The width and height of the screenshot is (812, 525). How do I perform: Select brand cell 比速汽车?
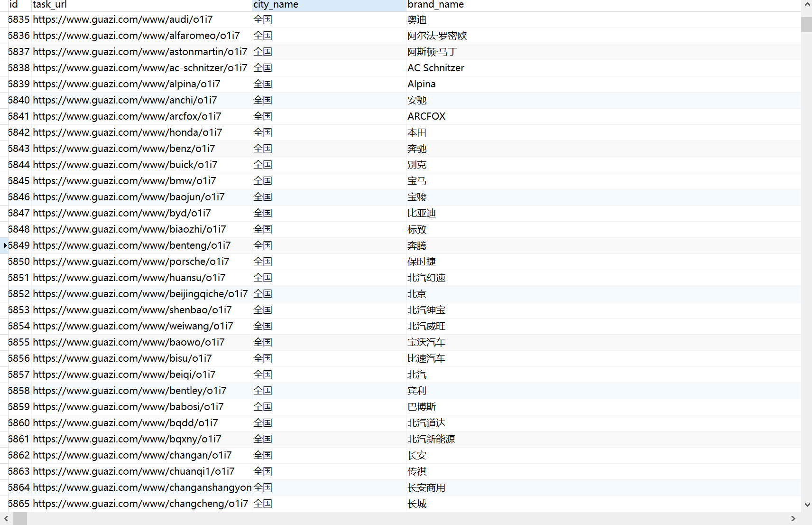point(603,358)
